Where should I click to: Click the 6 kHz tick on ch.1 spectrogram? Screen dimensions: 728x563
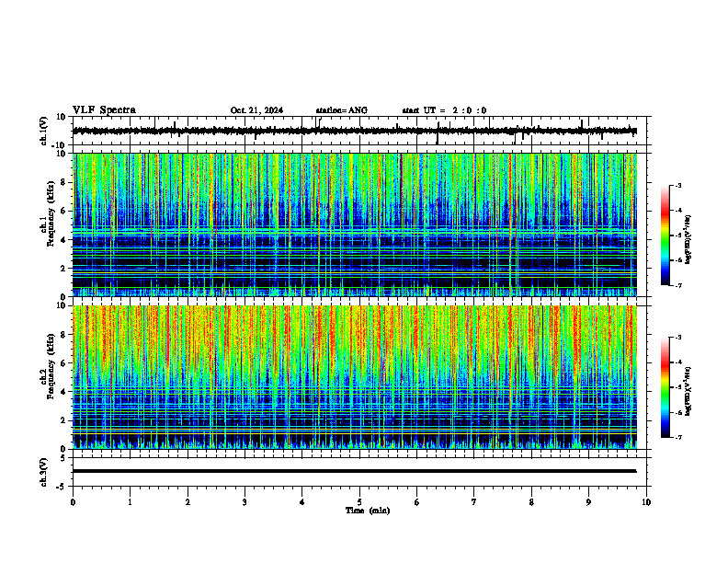tap(64, 211)
